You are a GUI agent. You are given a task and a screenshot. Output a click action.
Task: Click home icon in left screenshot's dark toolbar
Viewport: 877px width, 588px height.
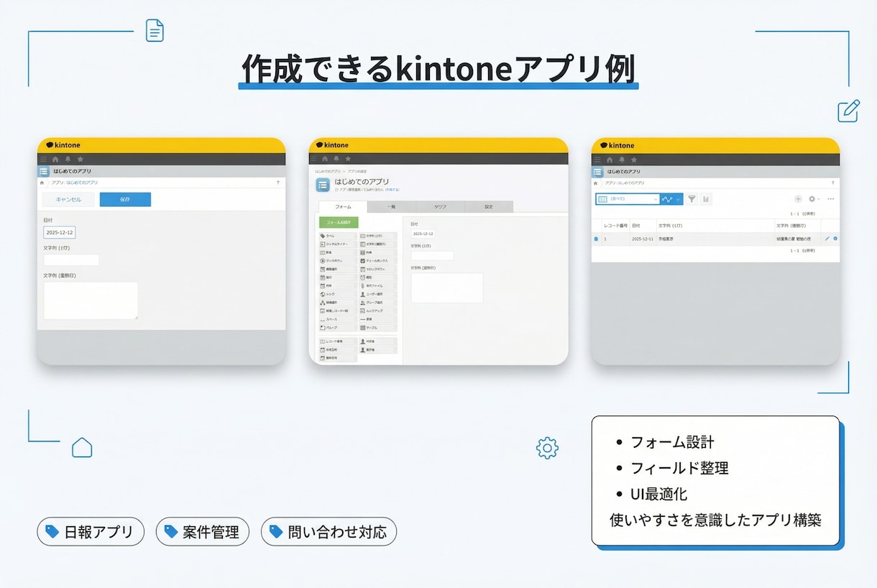point(55,159)
